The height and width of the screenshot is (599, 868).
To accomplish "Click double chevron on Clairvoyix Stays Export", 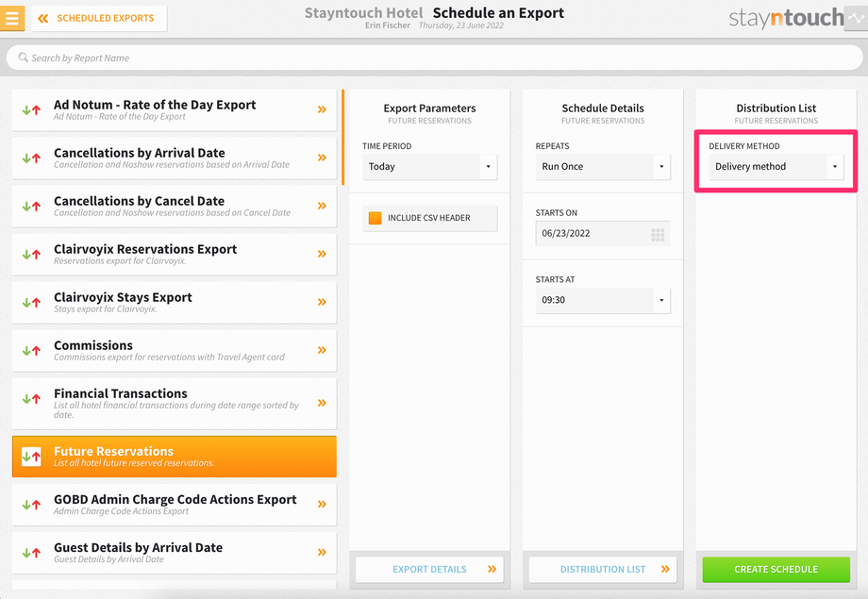I will click(x=322, y=302).
